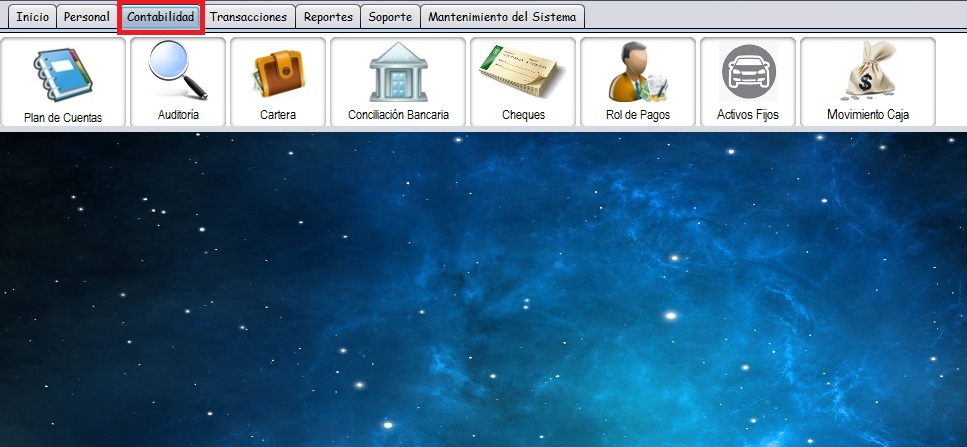Click the "Rol de Pagos" text label
Screen dimensions: 967x447
pos(638,115)
